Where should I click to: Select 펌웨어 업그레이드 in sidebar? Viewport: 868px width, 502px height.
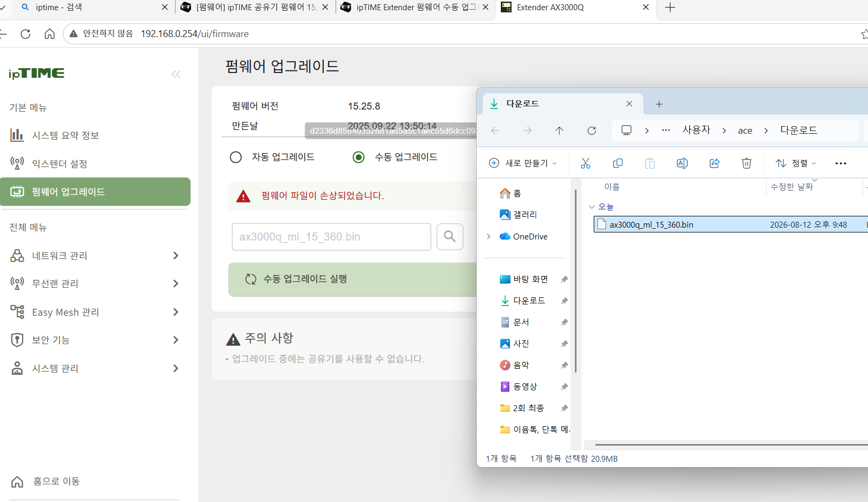click(x=95, y=192)
